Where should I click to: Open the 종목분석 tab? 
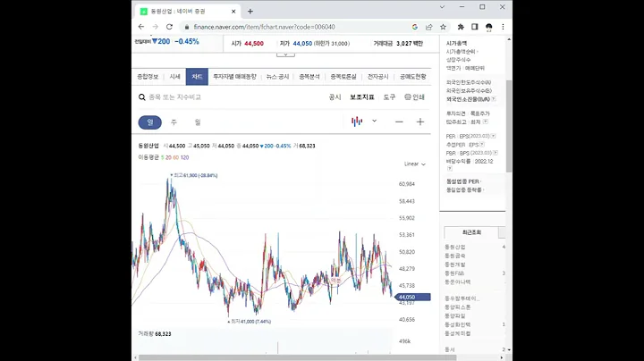point(309,77)
